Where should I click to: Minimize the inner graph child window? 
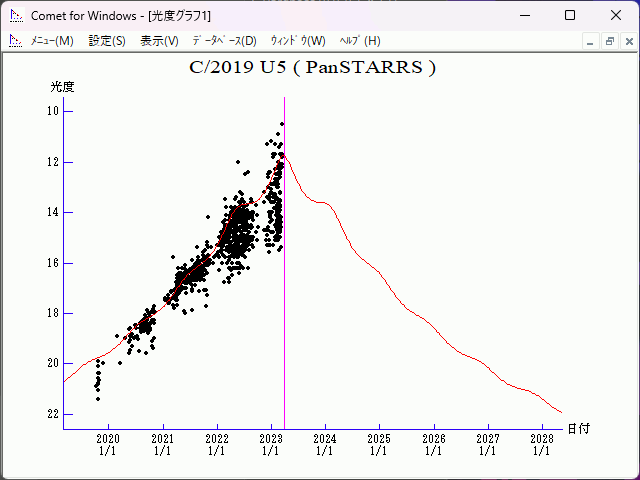[591, 41]
